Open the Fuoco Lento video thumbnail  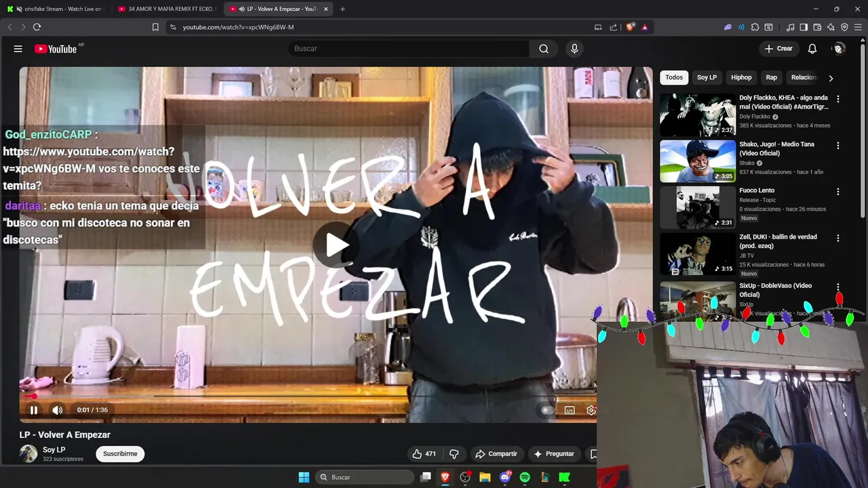(698, 207)
